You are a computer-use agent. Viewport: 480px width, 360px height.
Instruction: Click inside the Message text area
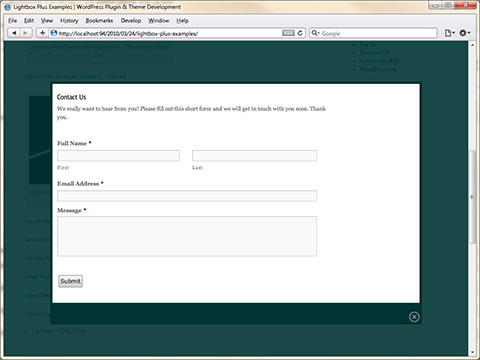tap(187, 236)
